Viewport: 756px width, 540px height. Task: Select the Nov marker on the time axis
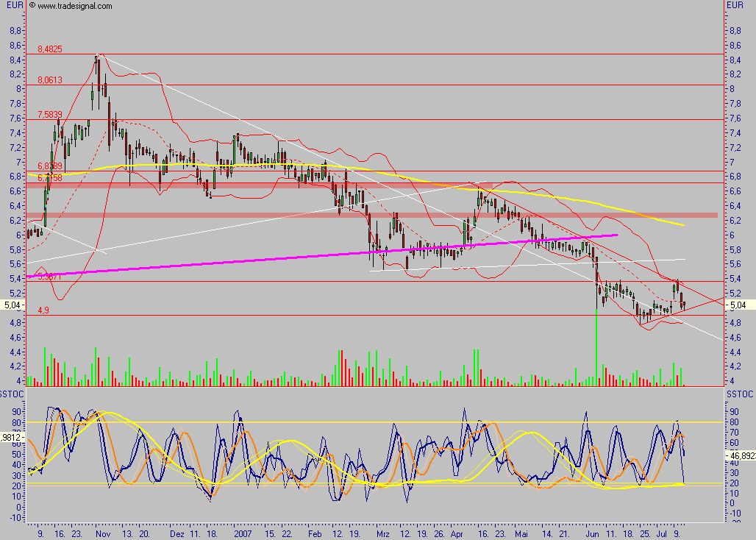click(102, 530)
